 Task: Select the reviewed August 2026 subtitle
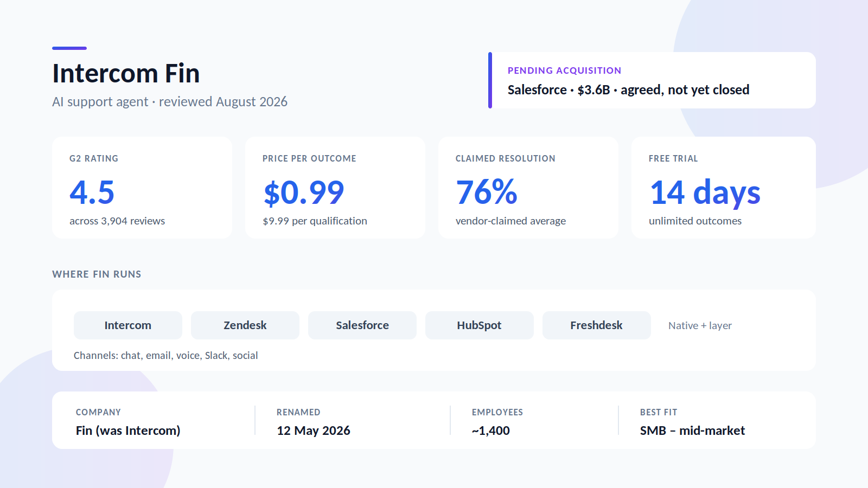[x=223, y=102]
